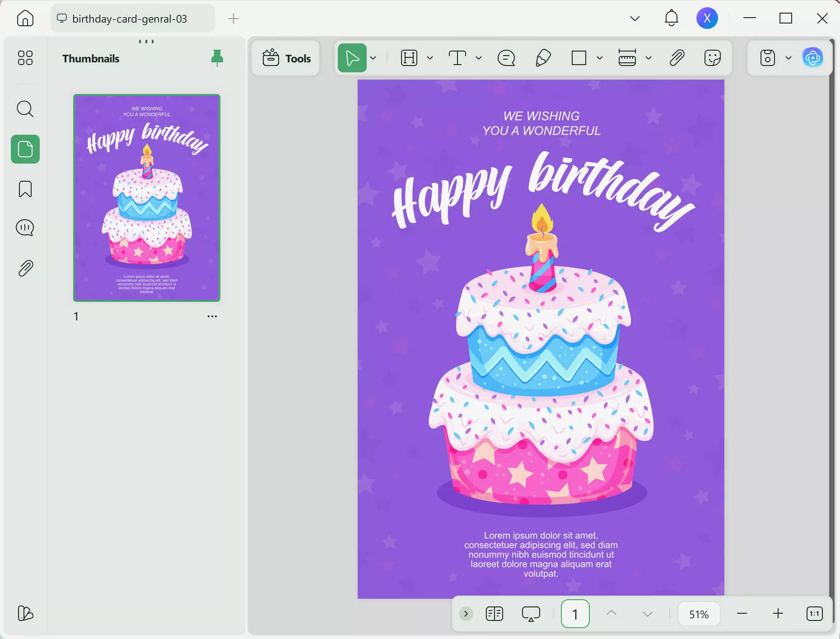Click the sticker tool icon
This screenshot has height=639, width=840.
(x=712, y=58)
